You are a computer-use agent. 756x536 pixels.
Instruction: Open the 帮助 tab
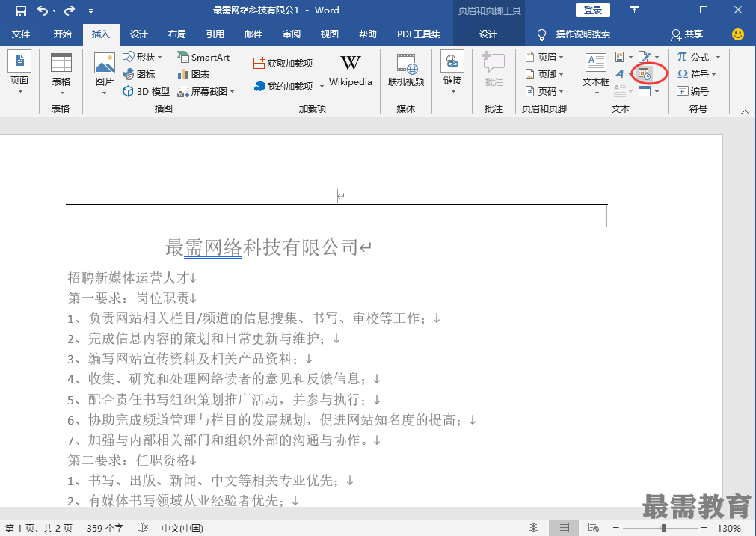point(367,34)
